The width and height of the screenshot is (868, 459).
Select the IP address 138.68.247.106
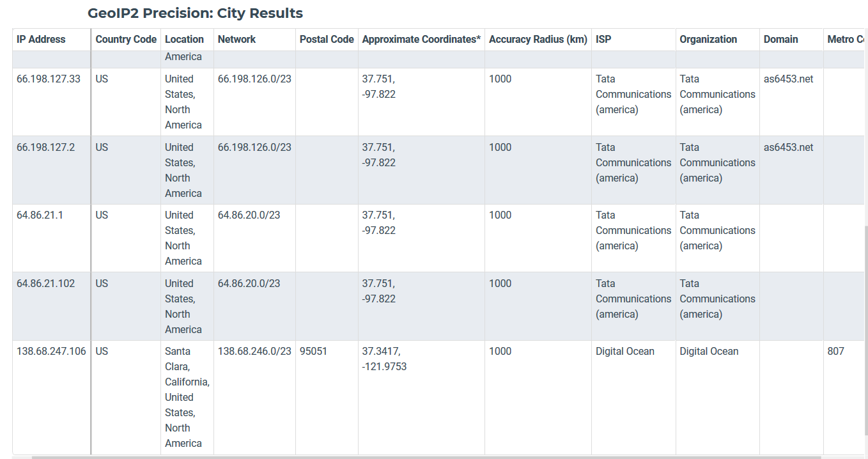coord(50,351)
